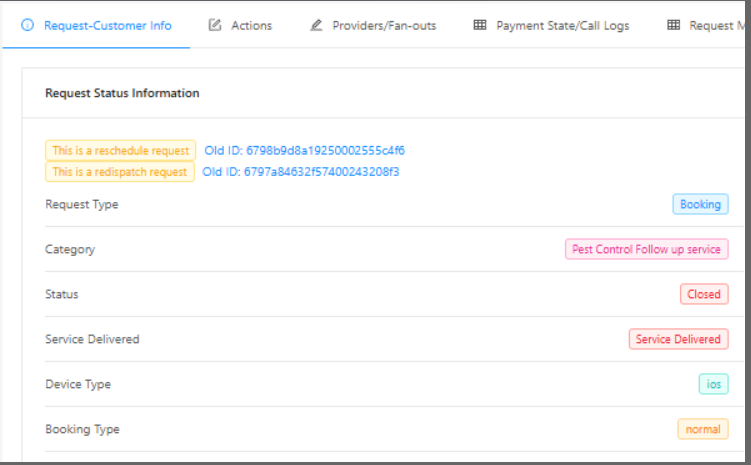Open the Providers/Fan-outs tab

pos(384,25)
